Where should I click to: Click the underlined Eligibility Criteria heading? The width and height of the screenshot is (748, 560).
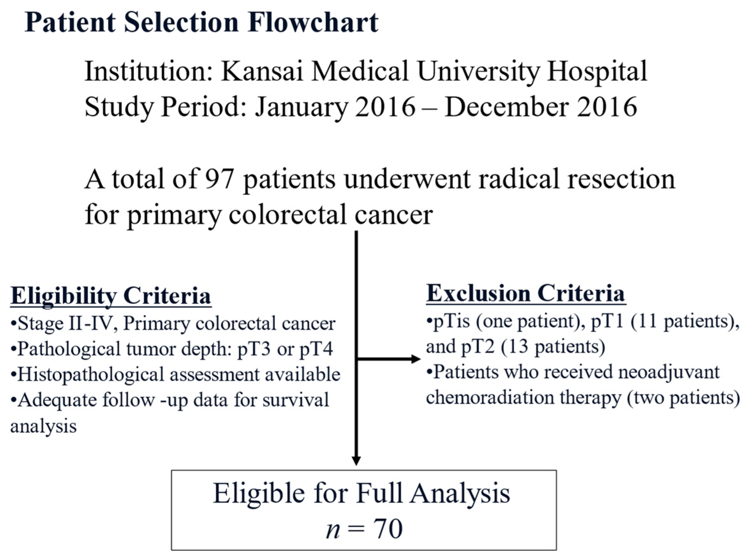click(x=111, y=296)
